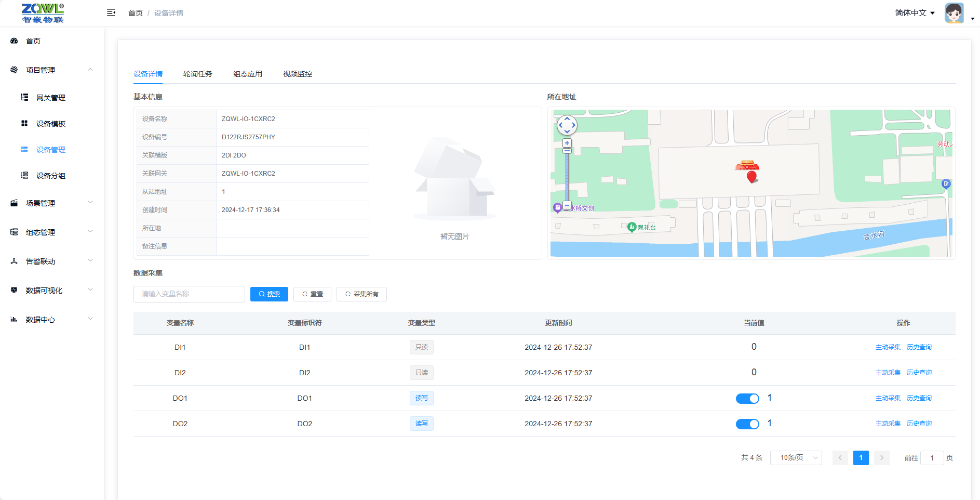The image size is (980, 500).
Task: Click the blue 搜索 search button
Action: (x=269, y=294)
